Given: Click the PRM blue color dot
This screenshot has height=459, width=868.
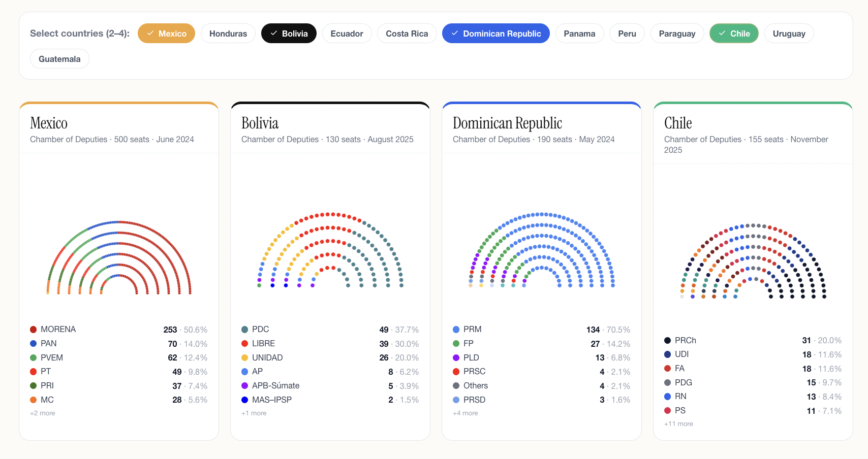Looking at the screenshot, I should (x=456, y=330).
